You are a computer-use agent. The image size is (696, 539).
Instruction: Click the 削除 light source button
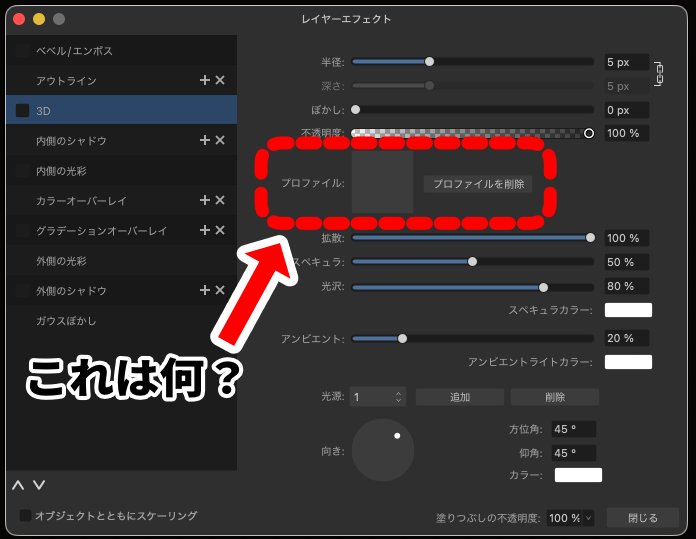tap(554, 396)
